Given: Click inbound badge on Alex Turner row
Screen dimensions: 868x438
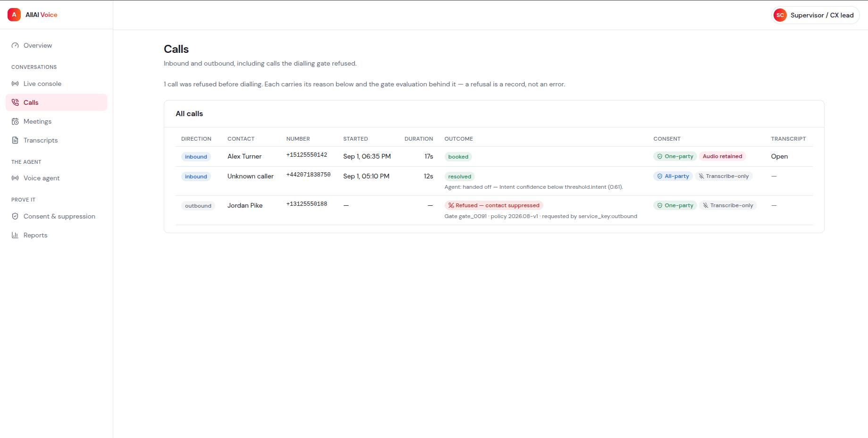Looking at the screenshot, I should (x=196, y=157).
